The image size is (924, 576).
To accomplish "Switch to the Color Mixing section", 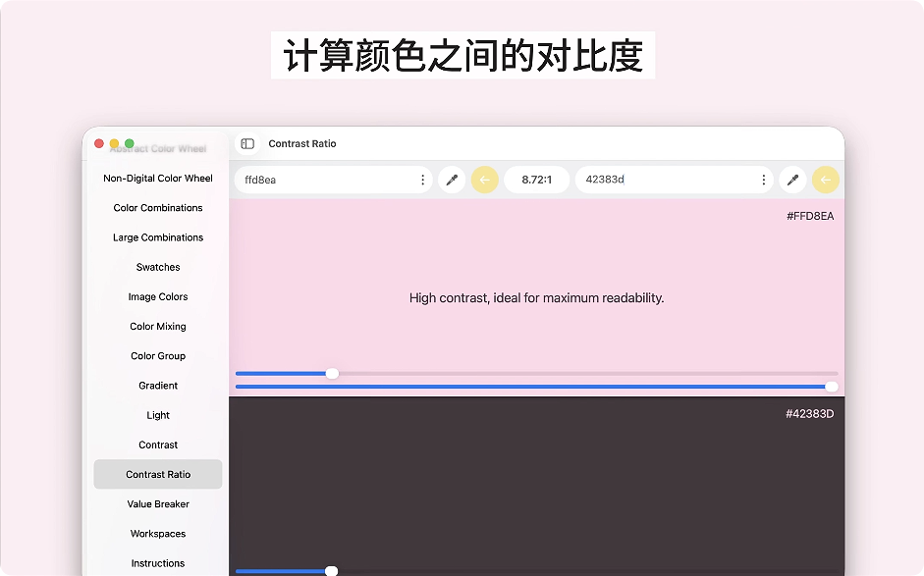I will coord(157,326).
